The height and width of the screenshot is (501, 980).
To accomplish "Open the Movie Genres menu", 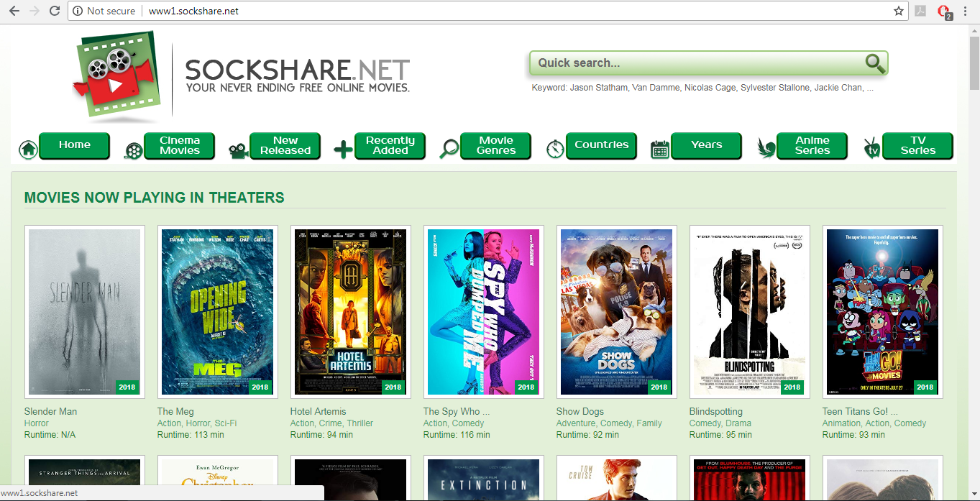I will [496, 145].
